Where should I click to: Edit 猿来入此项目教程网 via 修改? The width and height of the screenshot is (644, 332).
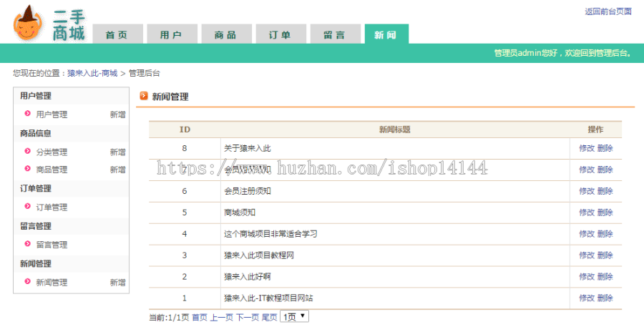587,255
